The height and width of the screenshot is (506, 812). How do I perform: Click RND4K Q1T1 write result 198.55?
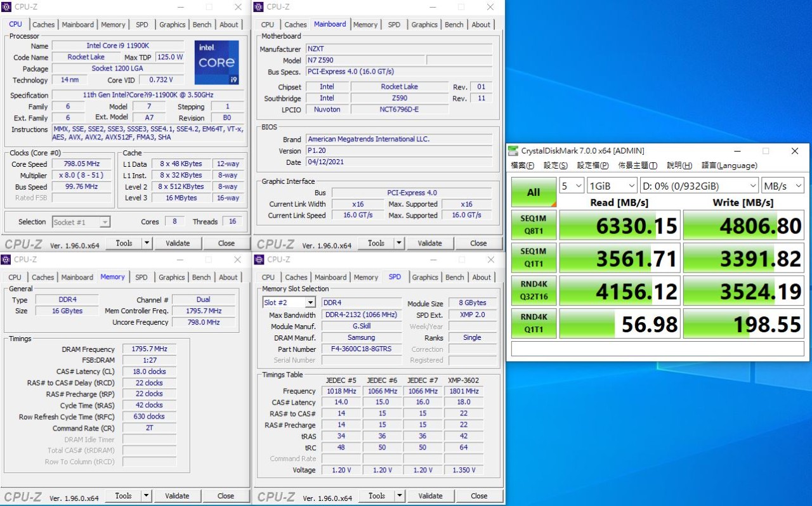coord(744,323)
